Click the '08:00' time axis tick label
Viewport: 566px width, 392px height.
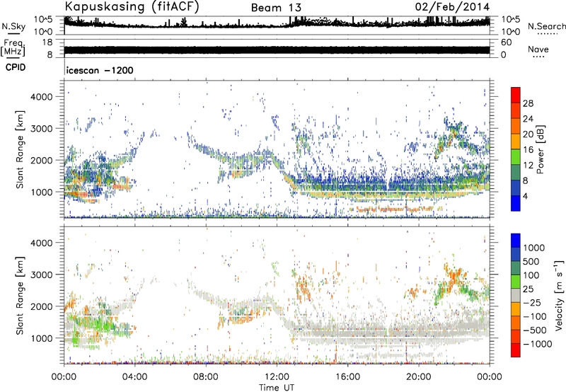[x=206, y=377]
